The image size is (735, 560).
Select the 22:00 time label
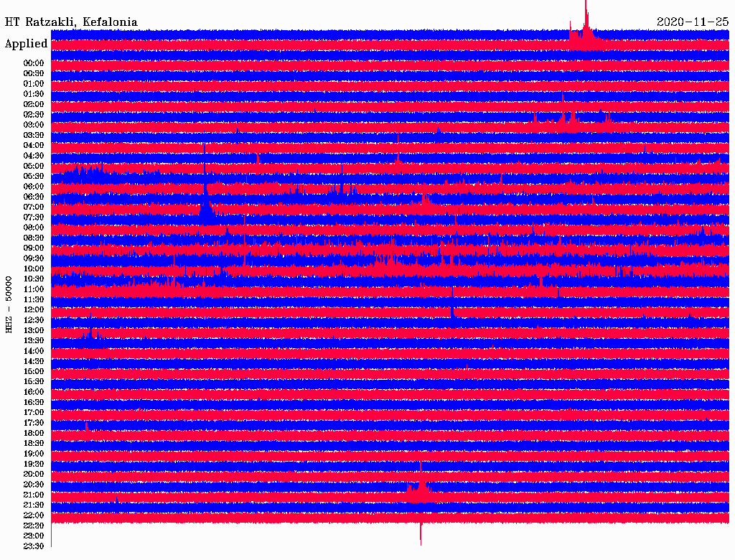[34, 515]
